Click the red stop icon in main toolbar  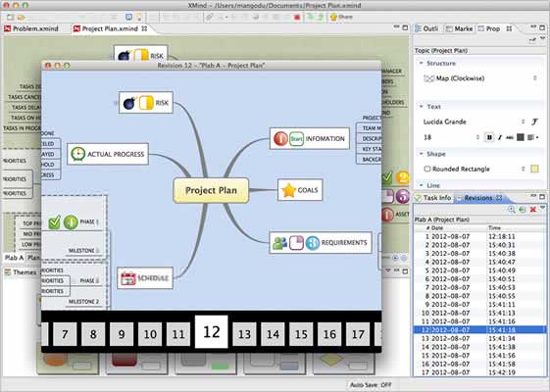tap(297, 17)
